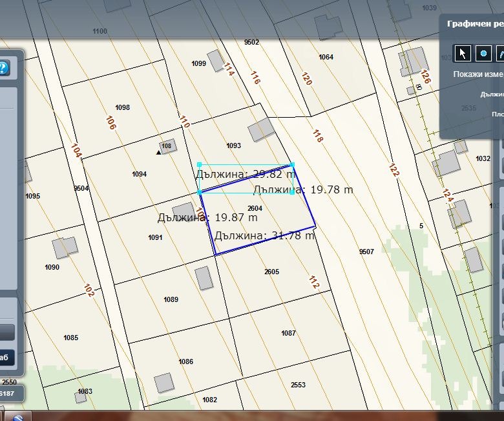
Task: Click parcel label 1094
Action: coord(139,175)
